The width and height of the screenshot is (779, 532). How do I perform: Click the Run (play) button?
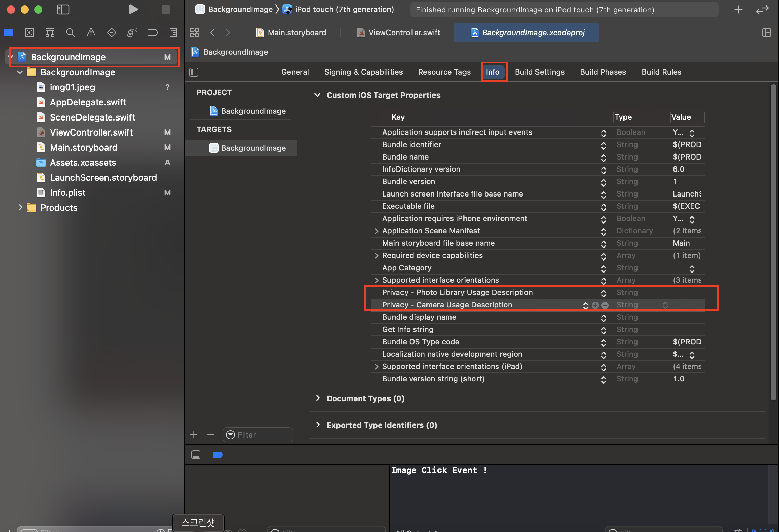coord(134,9)
